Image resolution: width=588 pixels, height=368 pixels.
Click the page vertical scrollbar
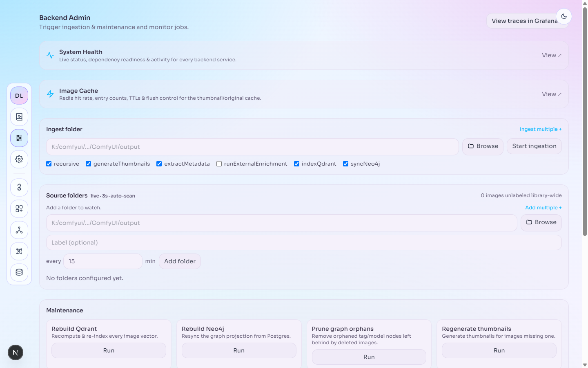click(x=585, y=122)
